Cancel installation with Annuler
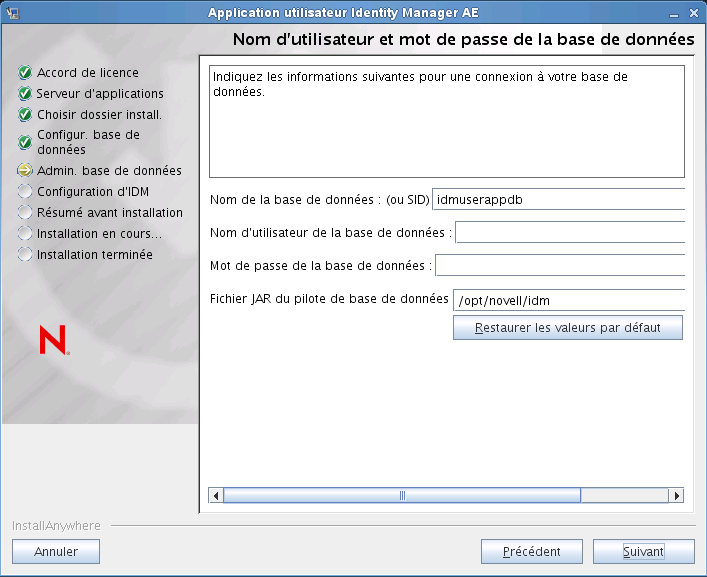Viewport: 707px width, 577px height. (x=56, y=551)
